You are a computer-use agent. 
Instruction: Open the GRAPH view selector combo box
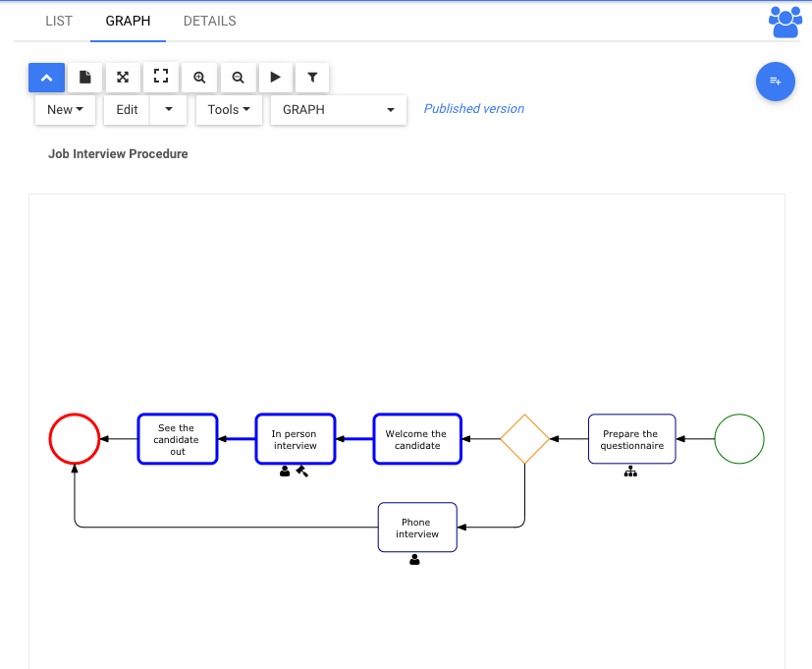point(338,110)
